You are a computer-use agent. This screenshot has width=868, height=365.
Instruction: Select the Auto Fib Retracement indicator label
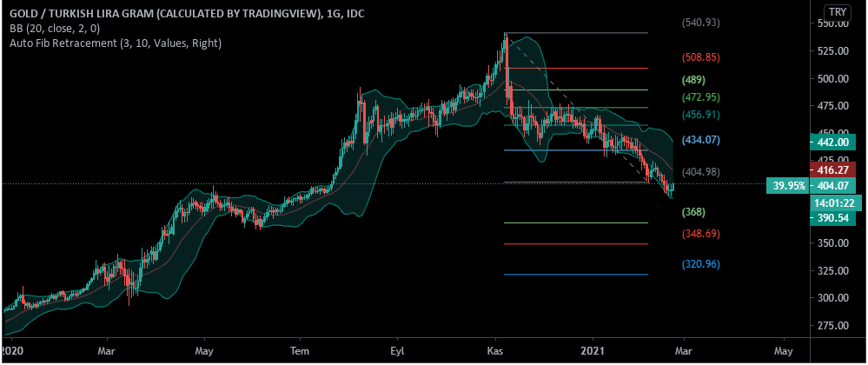pyautogui.click(x=116, y=43)
